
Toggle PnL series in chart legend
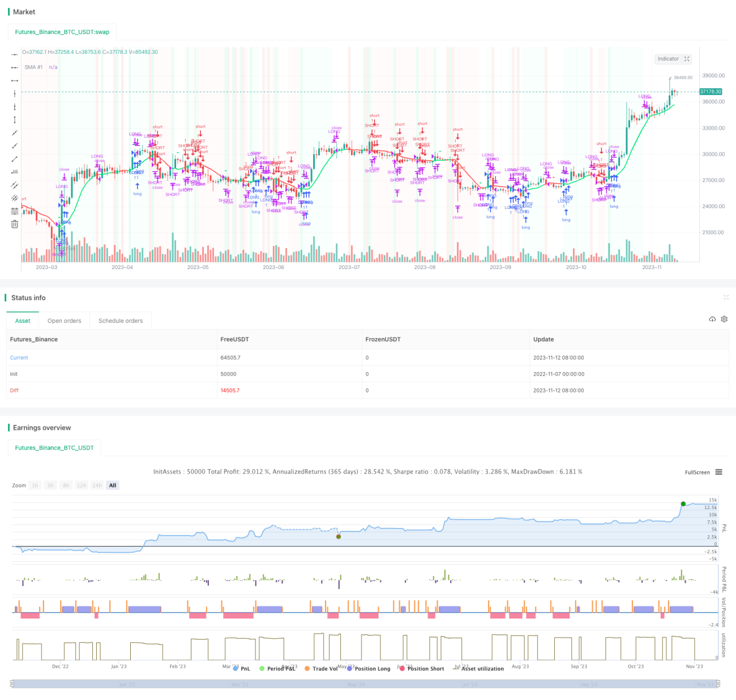coord(242,669)
